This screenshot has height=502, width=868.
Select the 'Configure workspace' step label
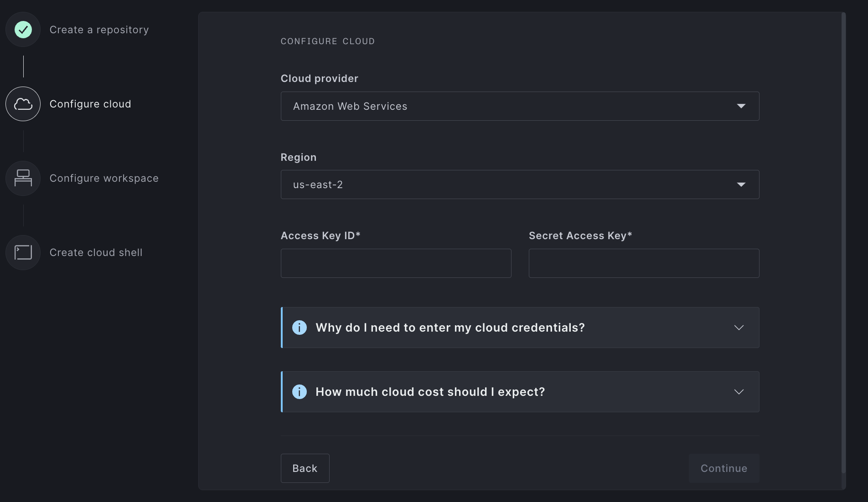click(104, 178)
